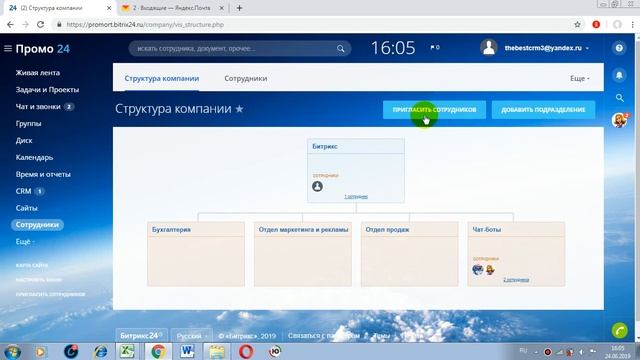Viewport: 640px width, 360px height.
Task: Open Диск in left menu
Action: tap(24, 140)
